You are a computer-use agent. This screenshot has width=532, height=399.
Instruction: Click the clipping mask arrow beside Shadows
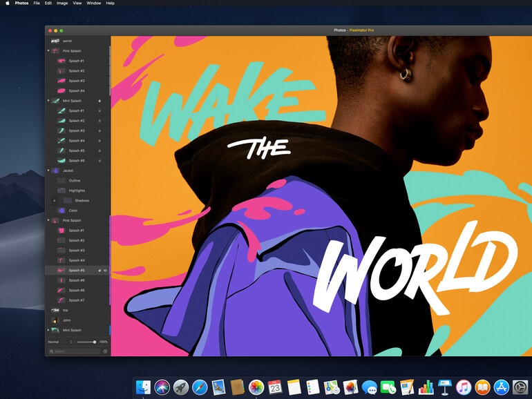[x=55, y=200]
